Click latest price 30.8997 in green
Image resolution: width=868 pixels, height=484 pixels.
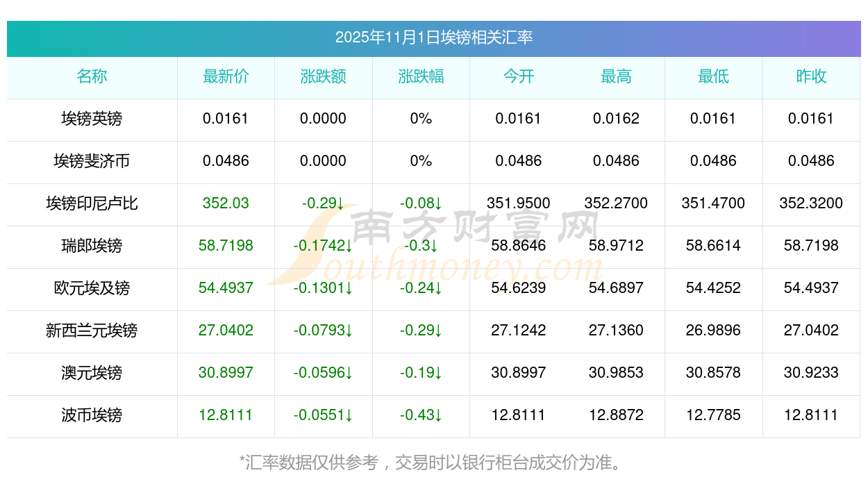point(226,373)
